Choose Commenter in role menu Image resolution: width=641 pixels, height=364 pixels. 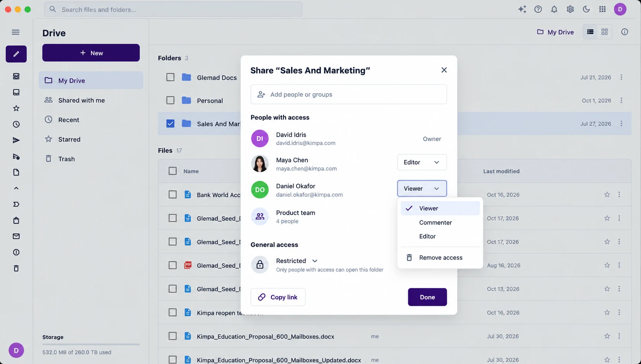tap(440, 222)
